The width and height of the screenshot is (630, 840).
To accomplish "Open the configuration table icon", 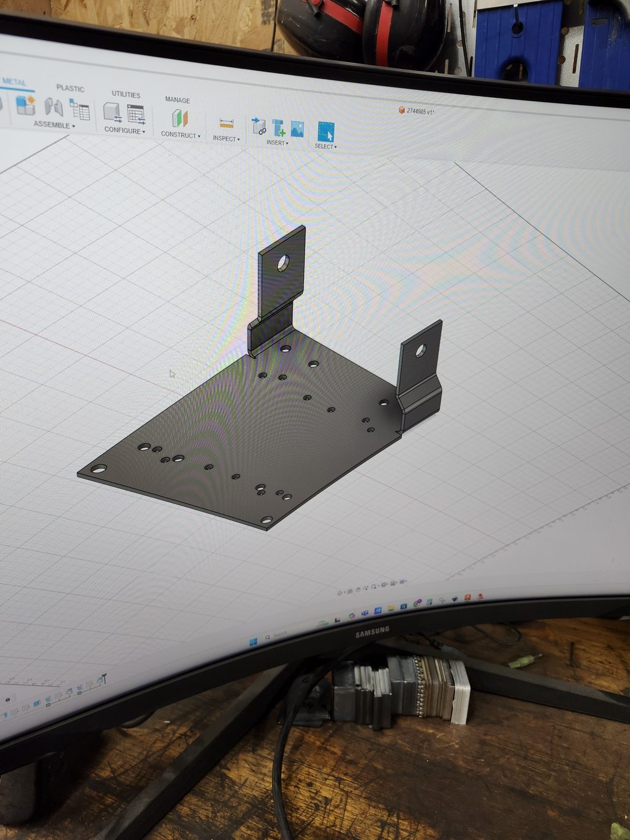I will click(135, 114).
